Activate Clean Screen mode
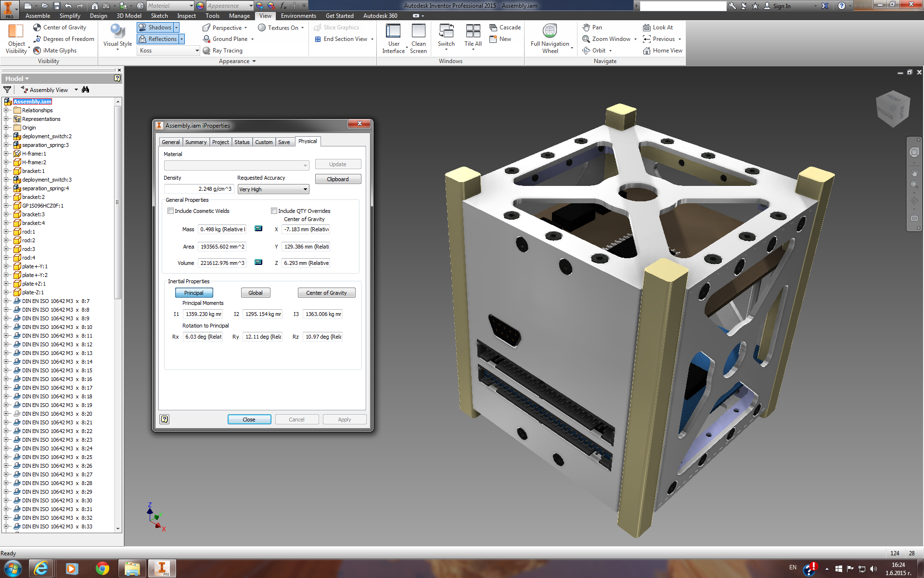This screenshot has height=578, width=924. pos(418,39)
